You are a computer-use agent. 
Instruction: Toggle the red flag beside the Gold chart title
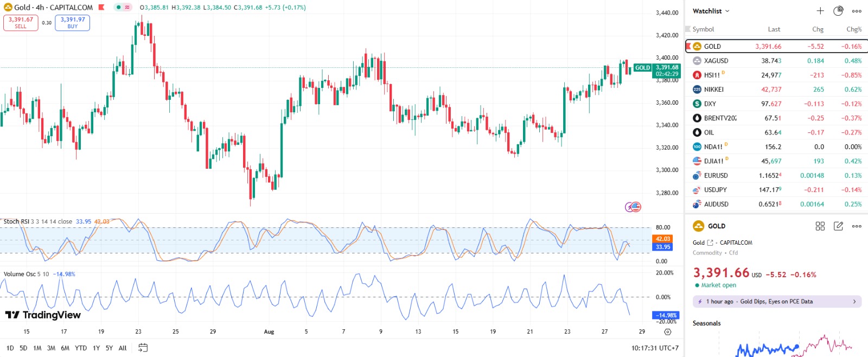click(x=101, y=8)
